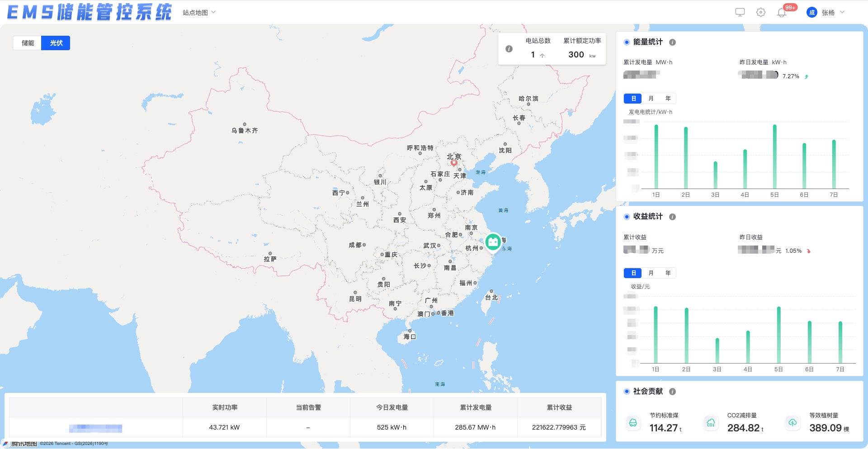Click the 广州 city label on map
The height and width of the screenshot is (449, 868).
coord(431,300)
